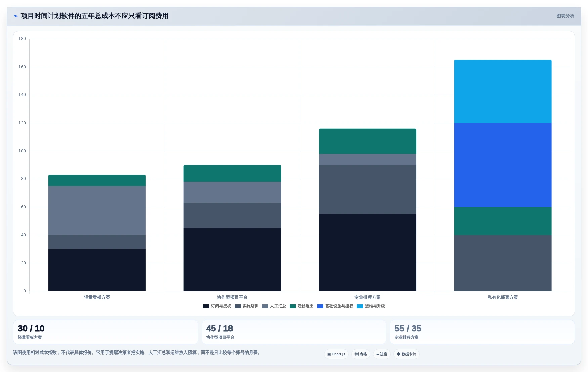Click the green top segment of 轻量看板方案 bar
The width and height of the screenshot is (588, 372).
pos(97,180)
